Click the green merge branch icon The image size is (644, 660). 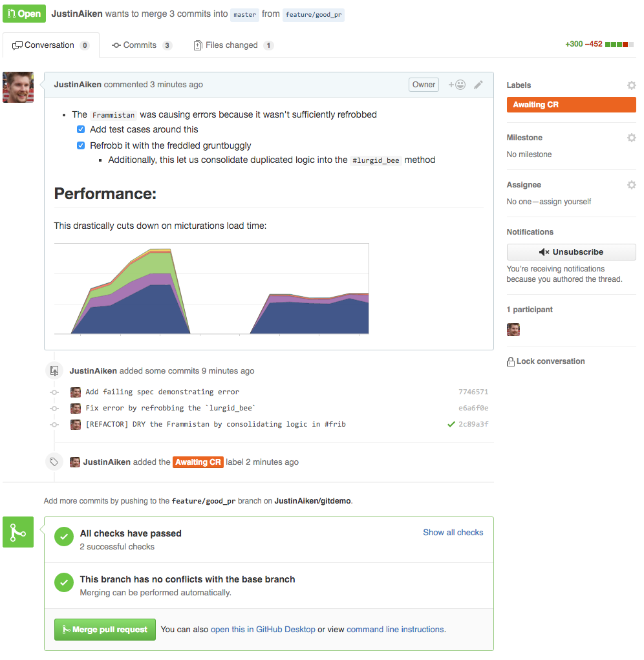[x=18, y=532]
